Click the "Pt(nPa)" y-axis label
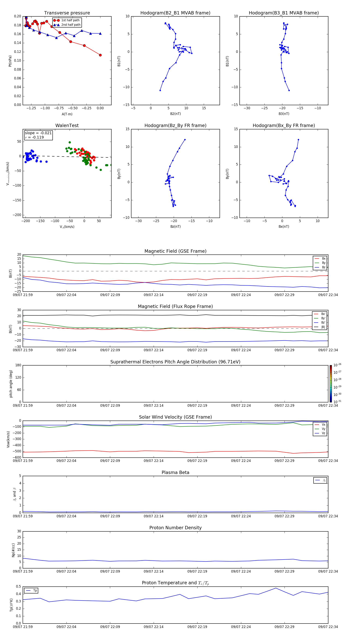 point(10,61)
